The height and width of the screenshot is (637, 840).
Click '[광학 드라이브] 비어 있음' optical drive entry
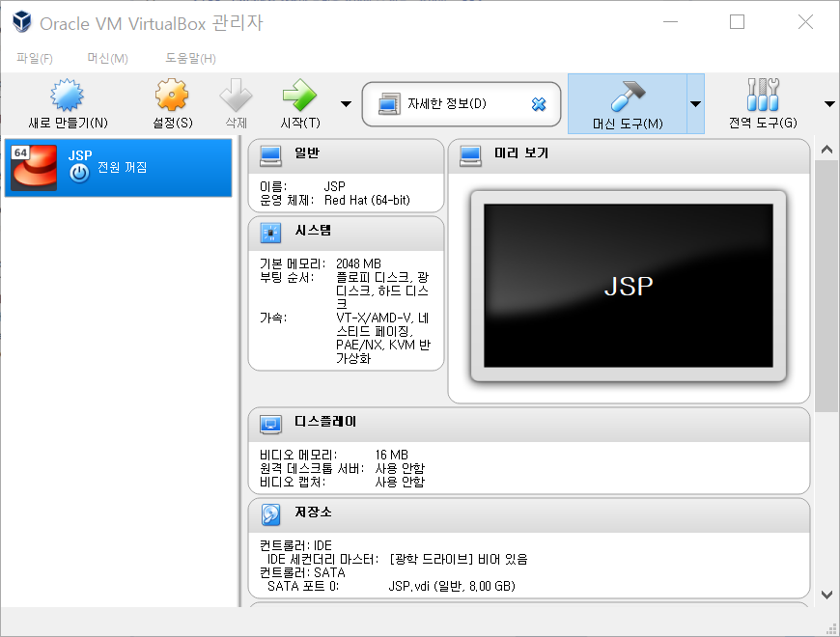459,560
